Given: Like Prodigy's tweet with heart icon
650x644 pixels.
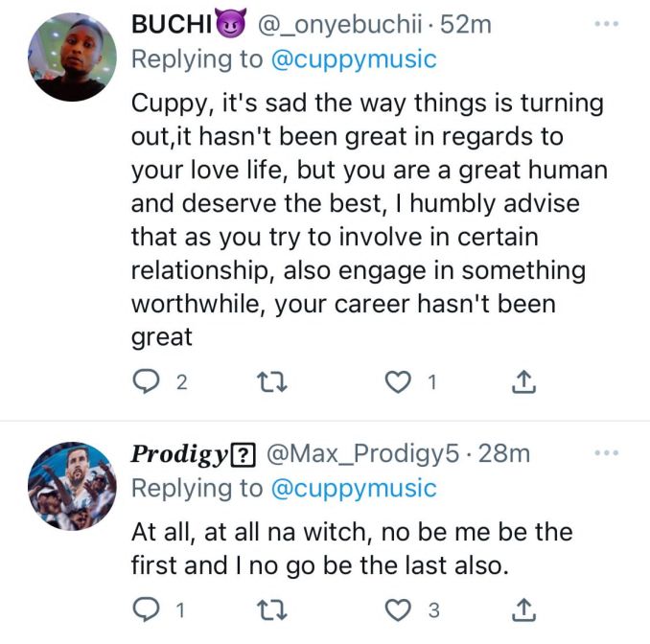Looking at the screenshot, I should pos(397,609).
